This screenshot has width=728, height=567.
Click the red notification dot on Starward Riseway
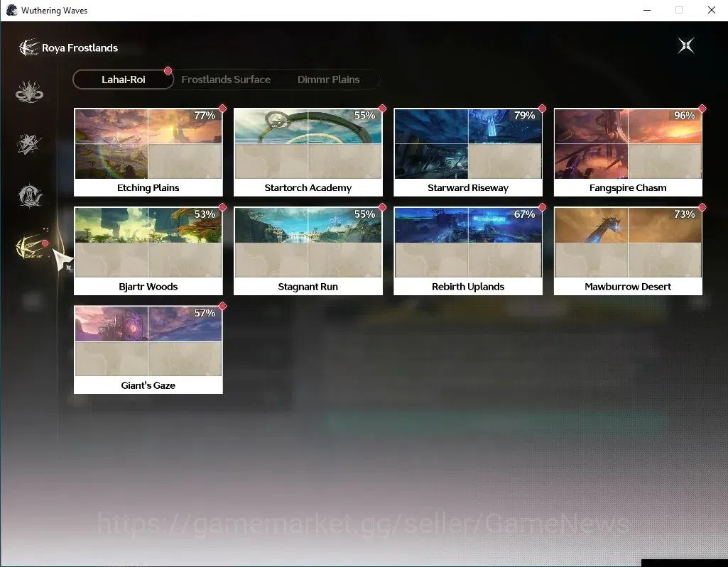click(x=542, y=109)
